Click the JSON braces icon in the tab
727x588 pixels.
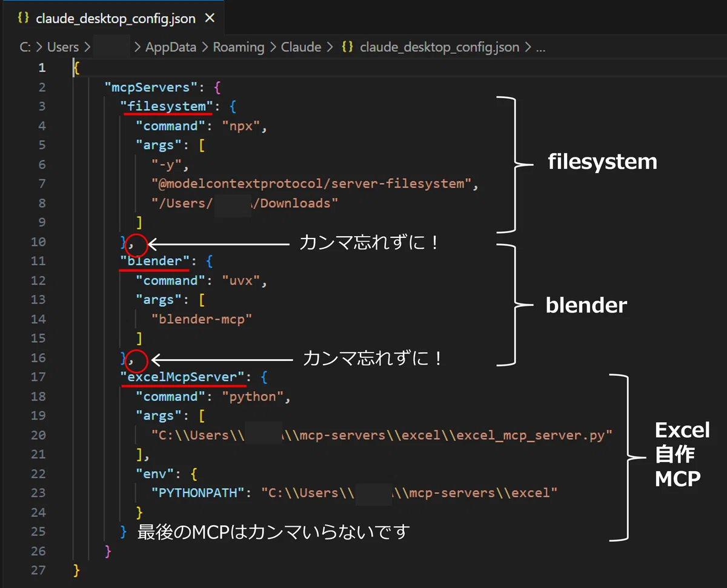point(24,18)
